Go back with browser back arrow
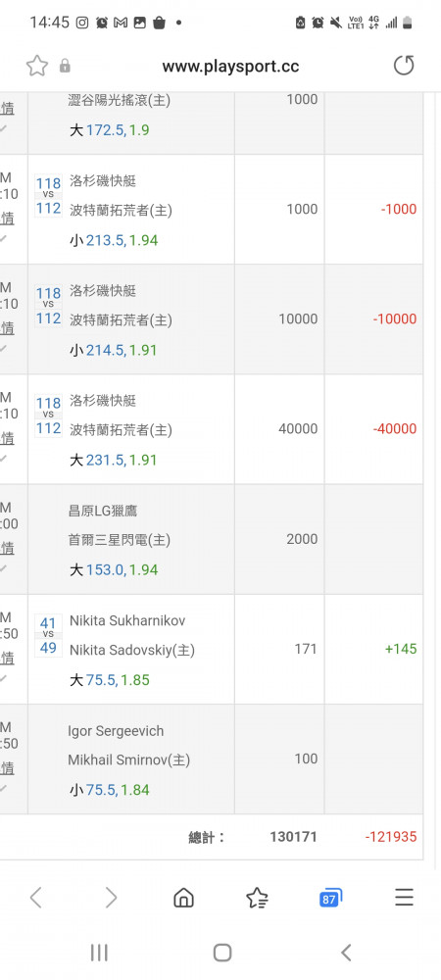 (35, 898)
